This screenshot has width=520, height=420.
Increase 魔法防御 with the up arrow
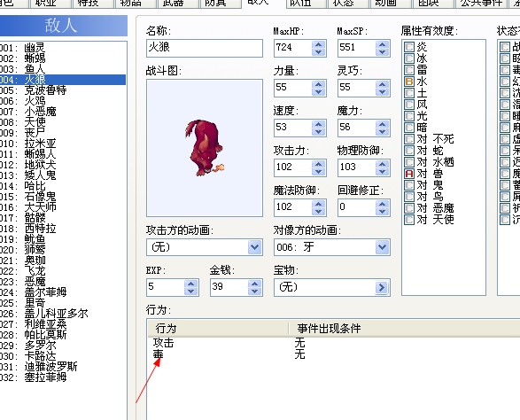pos(318,204)
